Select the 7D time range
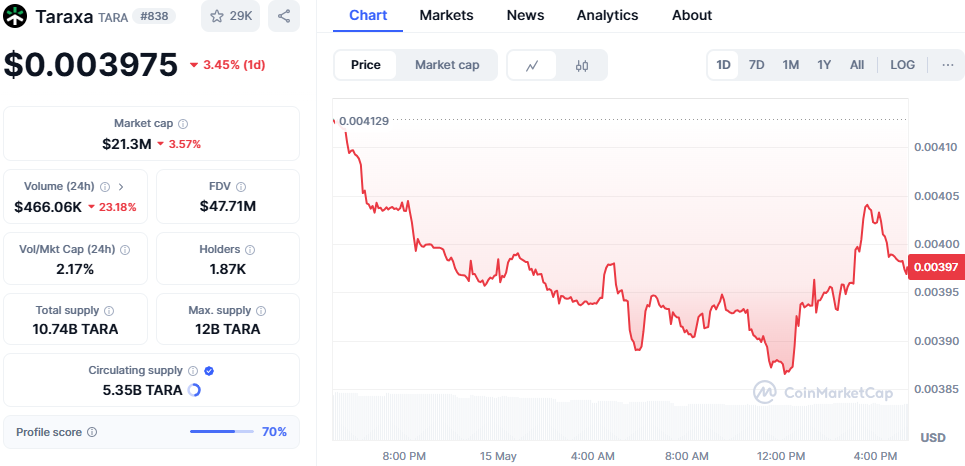 (757, 65)
